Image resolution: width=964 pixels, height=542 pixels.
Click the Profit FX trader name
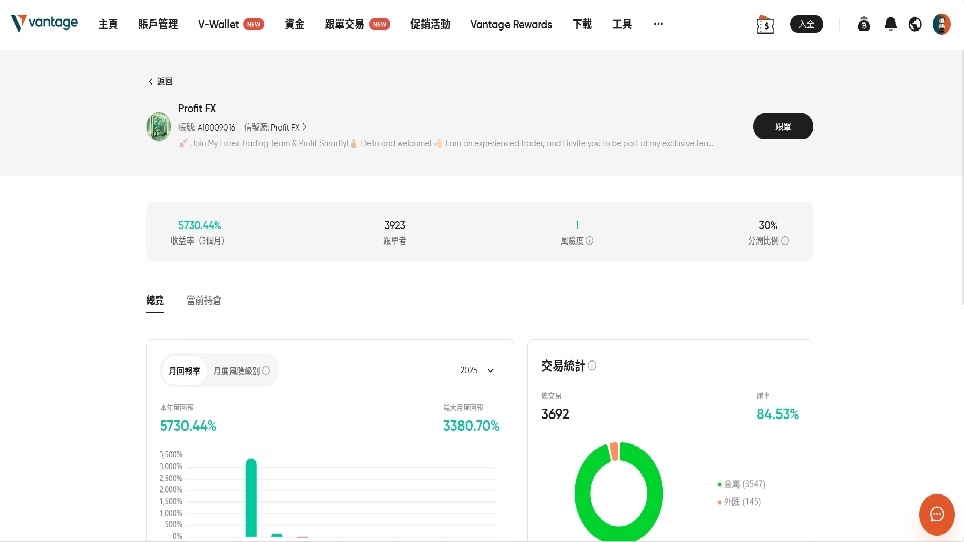197,108
